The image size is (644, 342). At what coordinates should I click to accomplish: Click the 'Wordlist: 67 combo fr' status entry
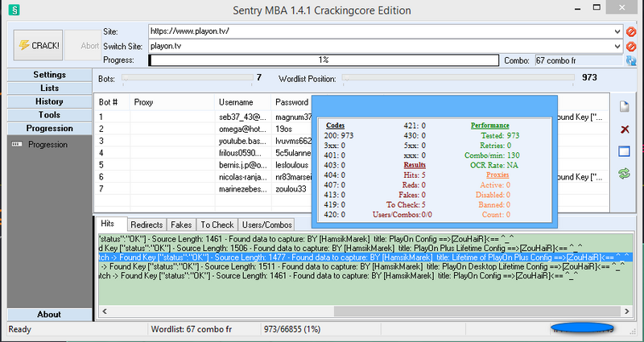point(192,329)
